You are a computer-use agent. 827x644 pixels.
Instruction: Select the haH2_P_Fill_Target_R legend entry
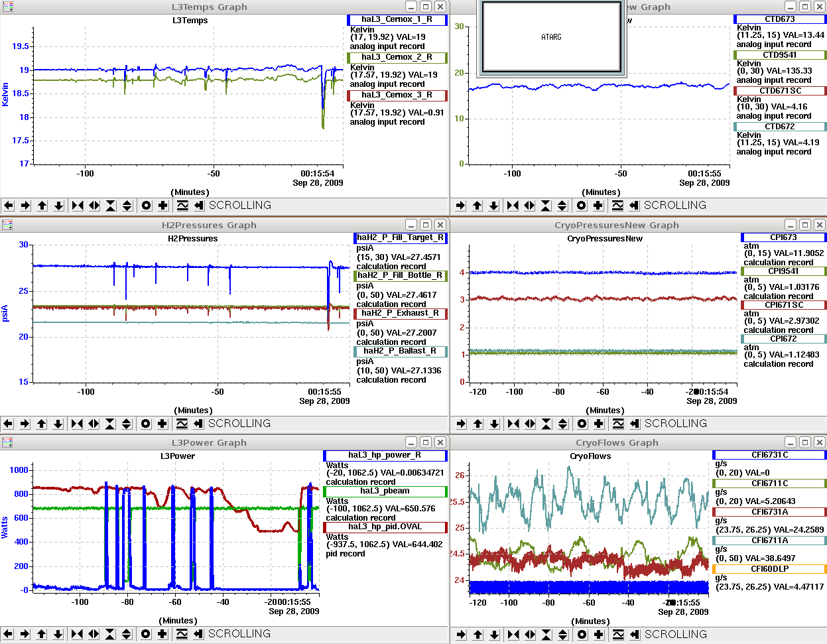(401, 238)
